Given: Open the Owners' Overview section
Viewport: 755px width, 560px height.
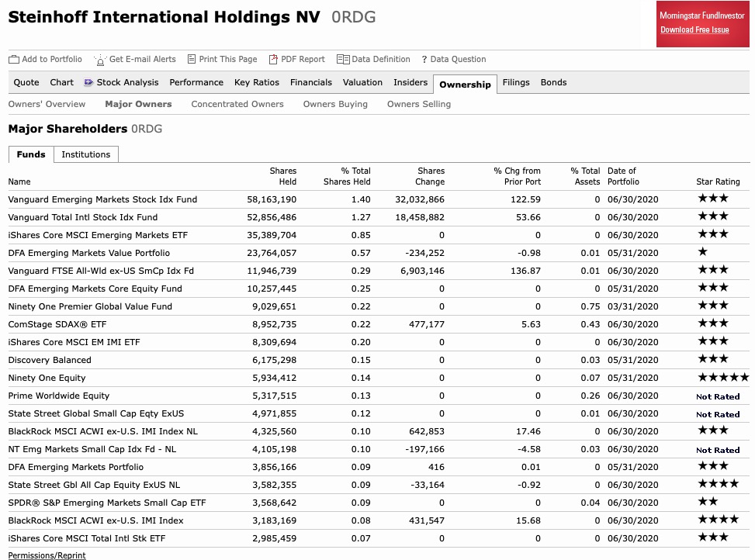Looking at the screenshot, I should tap(47, 103).
